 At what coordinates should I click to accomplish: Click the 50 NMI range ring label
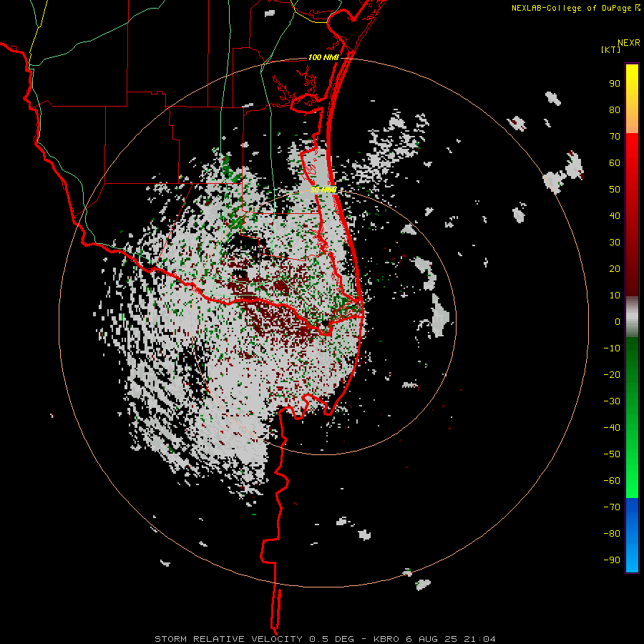[x=323, y=190]
